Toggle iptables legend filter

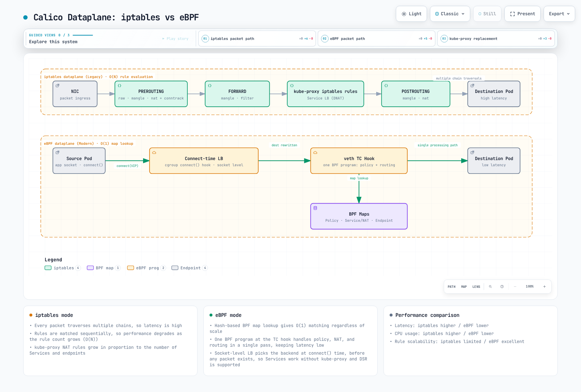coord(62,268)
